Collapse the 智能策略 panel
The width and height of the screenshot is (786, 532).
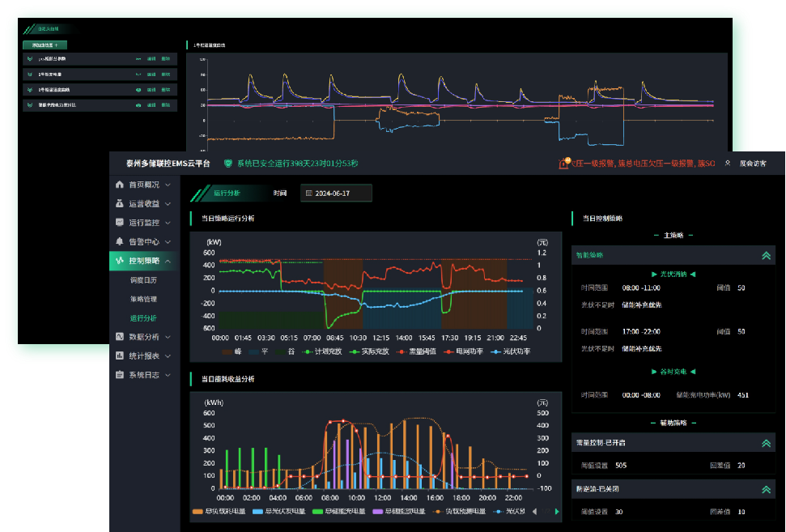point(765,255)
